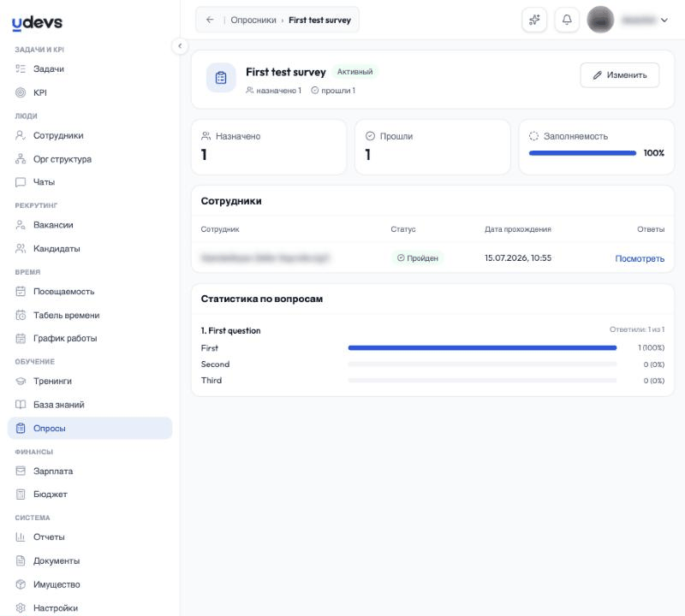Screen dimensions: 685x616
Task: Click the Отчеты chart icon
Action: click(x=21, y=537)
